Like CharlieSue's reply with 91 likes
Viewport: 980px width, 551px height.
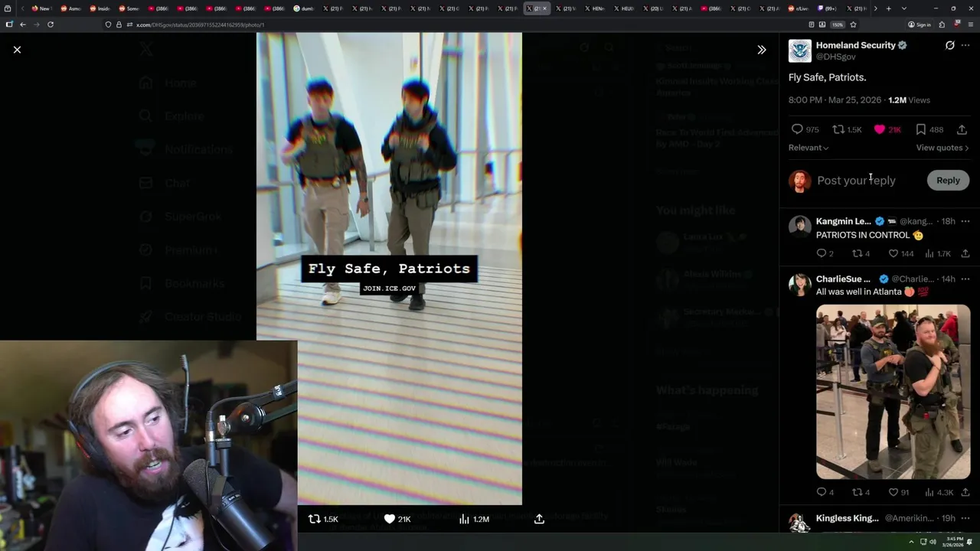[899, 492]
